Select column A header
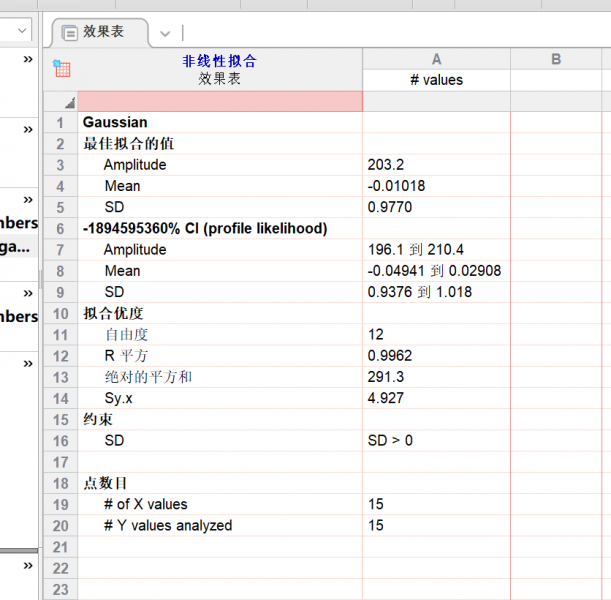The width and height of the screenshot is (611, 600). (436, 59)
